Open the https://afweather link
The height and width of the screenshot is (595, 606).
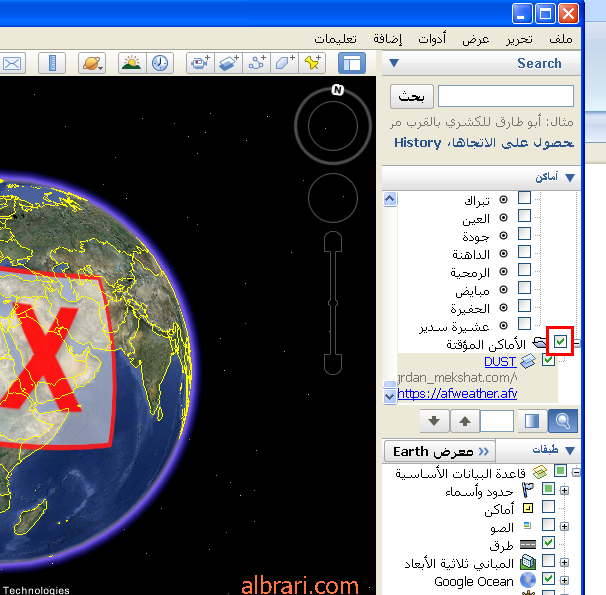(x=457, y=394)
